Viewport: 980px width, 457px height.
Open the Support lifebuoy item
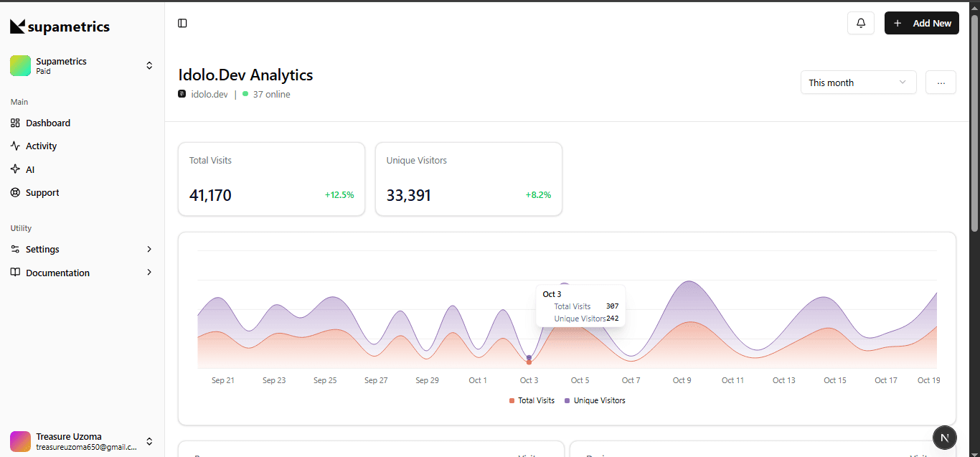pos(42,192)
